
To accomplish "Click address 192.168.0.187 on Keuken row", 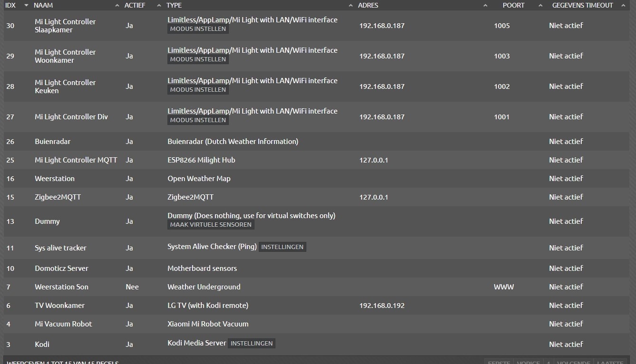I will pos(382,86).
